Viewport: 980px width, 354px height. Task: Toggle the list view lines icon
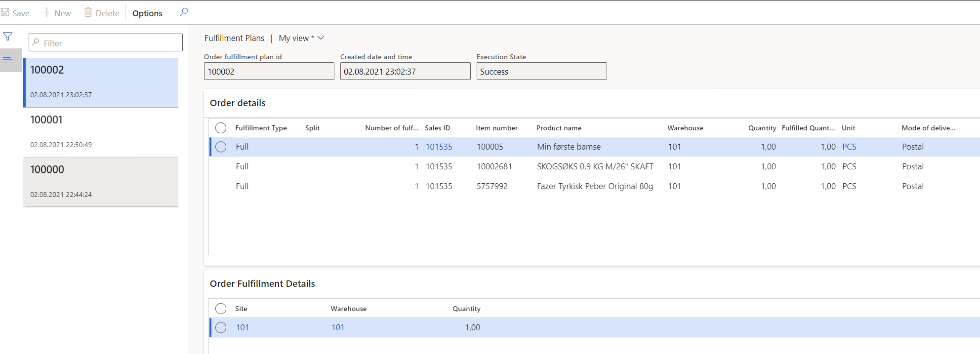click(8, 60)
